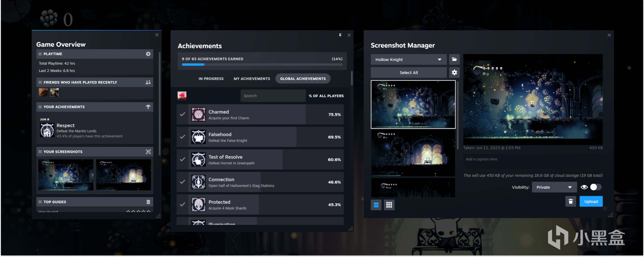Click the Falsehood achievement icon
Image resolution: width=644 pixels, height=257 pixels.
click(198, 137)
